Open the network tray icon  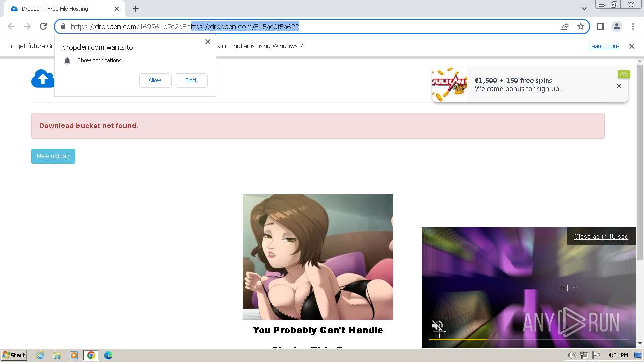click(x=584, y=355)
